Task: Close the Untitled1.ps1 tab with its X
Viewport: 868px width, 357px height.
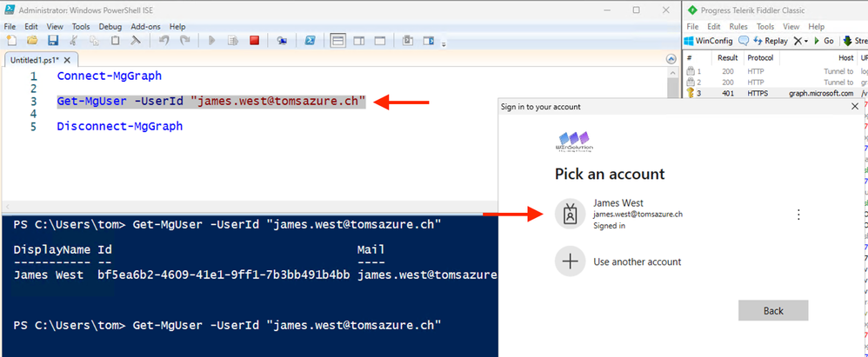Action: point(68,60)
